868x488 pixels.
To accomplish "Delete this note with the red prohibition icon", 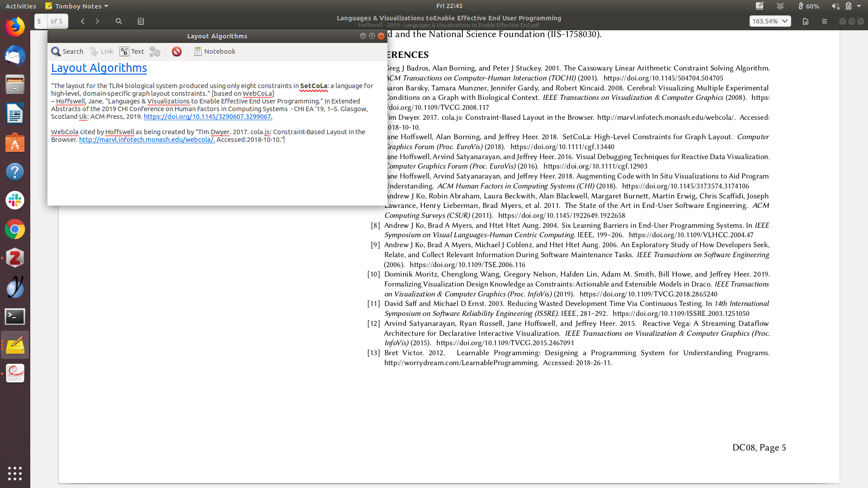I will click(x=177, y=52).
